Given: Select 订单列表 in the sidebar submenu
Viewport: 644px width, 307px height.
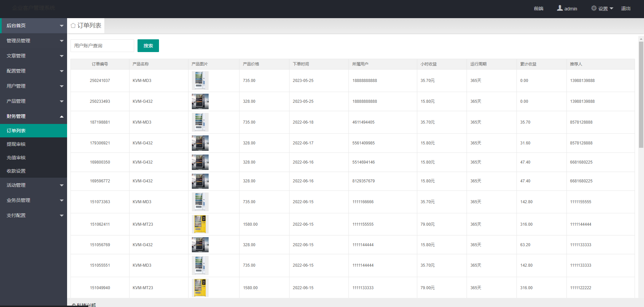Looking at the screenshot, I should pos(34,131).
